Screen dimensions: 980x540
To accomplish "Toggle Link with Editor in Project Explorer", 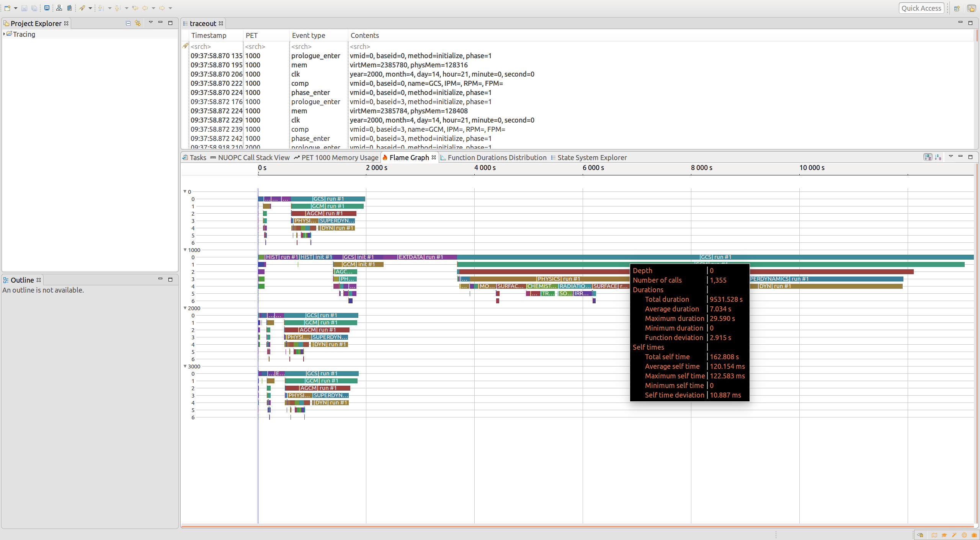I will 138,23.
